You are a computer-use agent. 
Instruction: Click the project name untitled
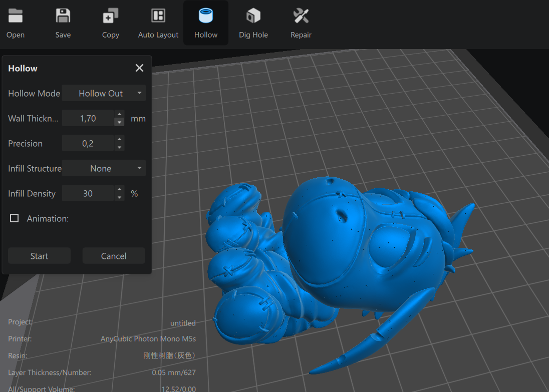tap(183, 323)
